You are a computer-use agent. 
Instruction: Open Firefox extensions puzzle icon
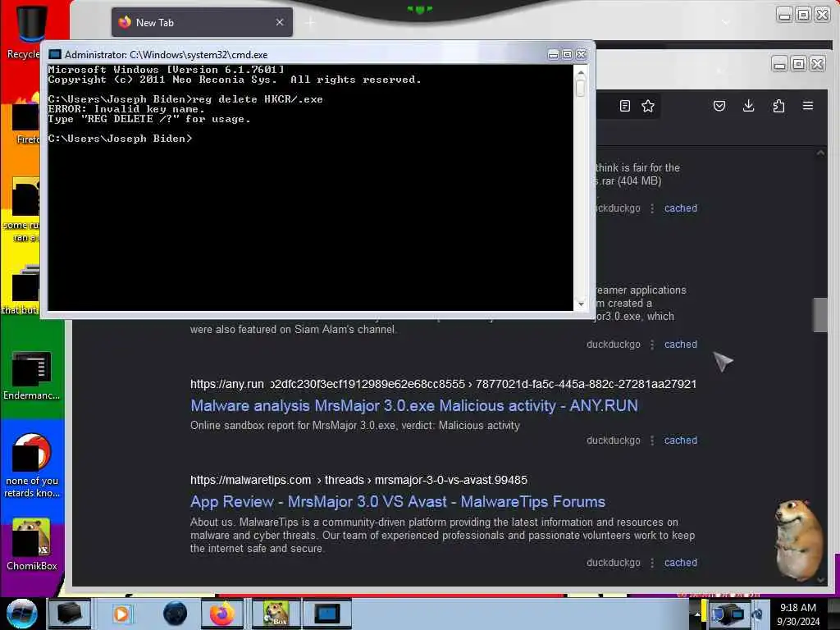click(778, 106)
